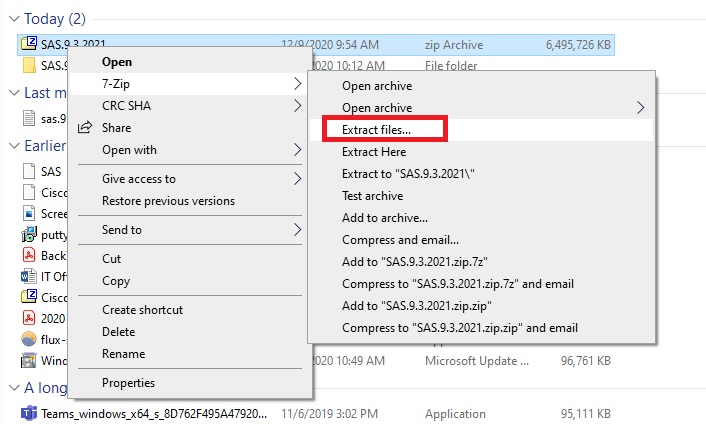Collapse the Last month group chevron
The image size is (706, 424).
coord(14,93)
